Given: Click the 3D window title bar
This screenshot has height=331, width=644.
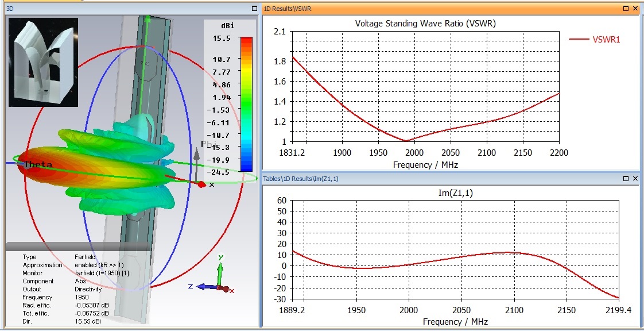Looking at the screenshot, I should [131, 8].
